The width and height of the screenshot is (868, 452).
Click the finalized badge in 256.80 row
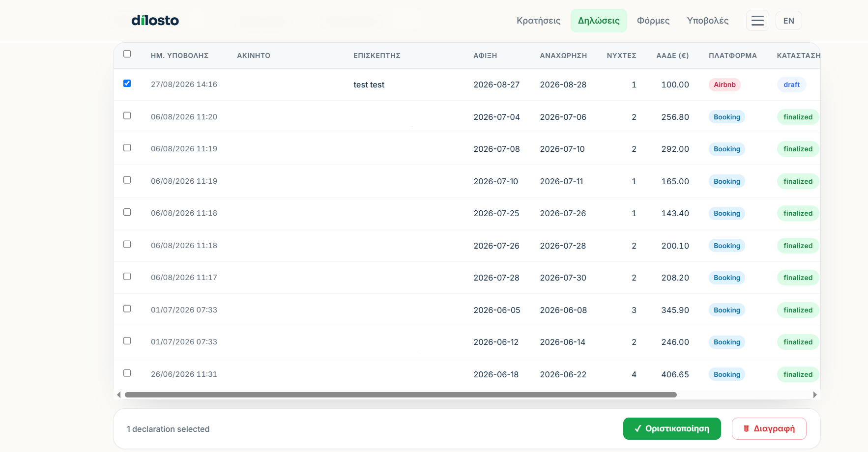798,117
